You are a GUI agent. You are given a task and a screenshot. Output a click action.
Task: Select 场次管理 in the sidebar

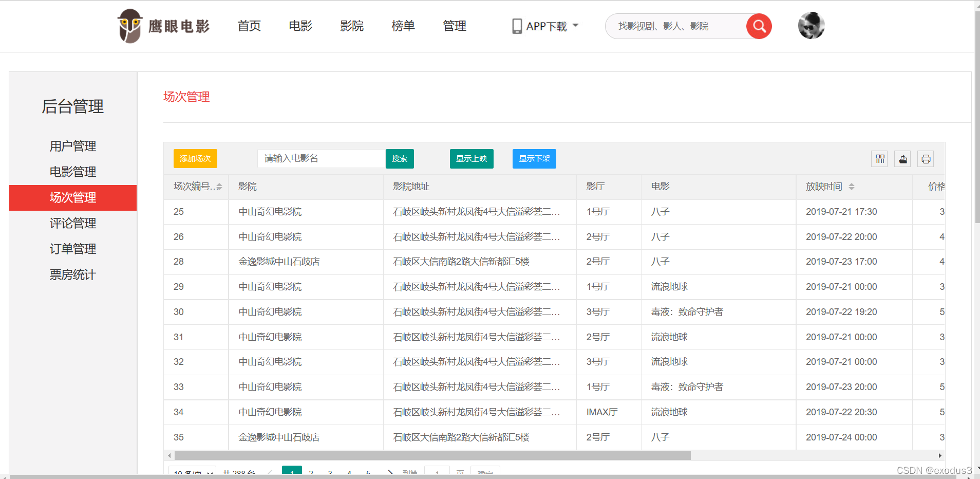[x=73, y=198]
